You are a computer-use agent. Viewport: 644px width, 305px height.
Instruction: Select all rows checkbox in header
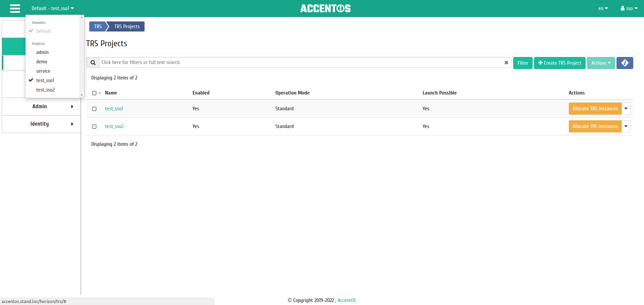click(94, 93)
